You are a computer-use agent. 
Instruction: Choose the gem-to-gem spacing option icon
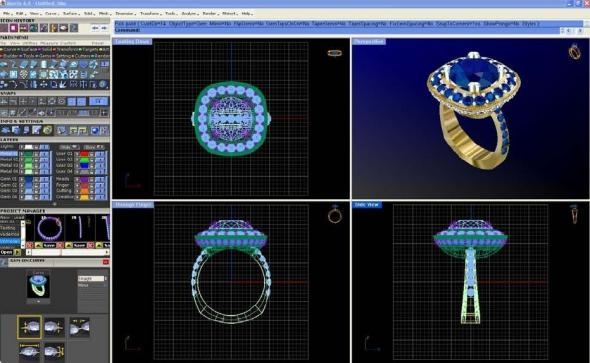[79, 327]
